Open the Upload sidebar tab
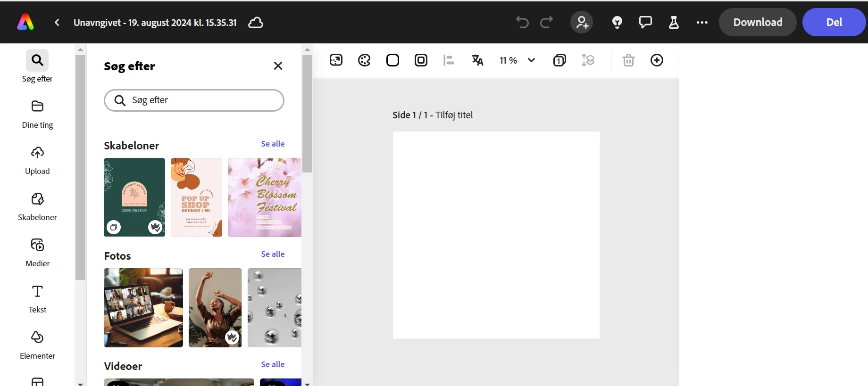 37,161
